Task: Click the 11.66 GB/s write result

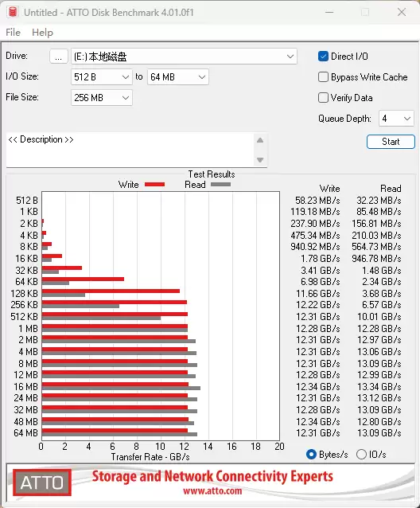Action: pos(318,294)
